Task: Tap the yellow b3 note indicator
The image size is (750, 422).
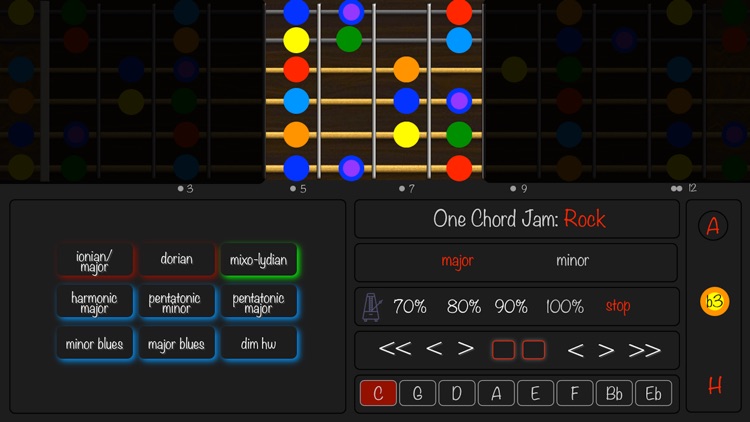Action: point(714,301)
